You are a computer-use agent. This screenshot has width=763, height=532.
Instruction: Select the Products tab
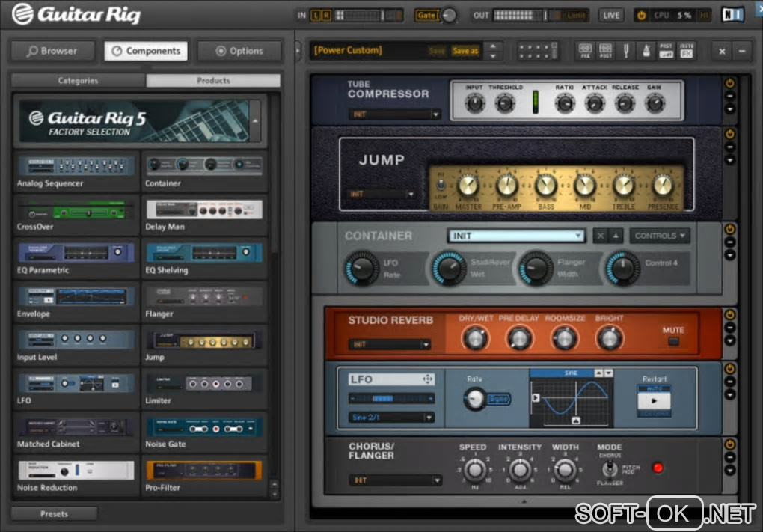[213, 80]
